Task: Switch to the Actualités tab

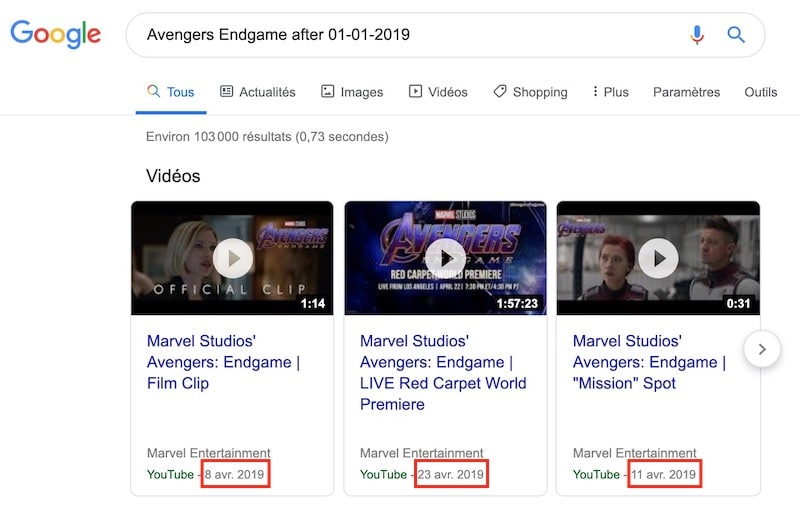Action: coord(258,92)
